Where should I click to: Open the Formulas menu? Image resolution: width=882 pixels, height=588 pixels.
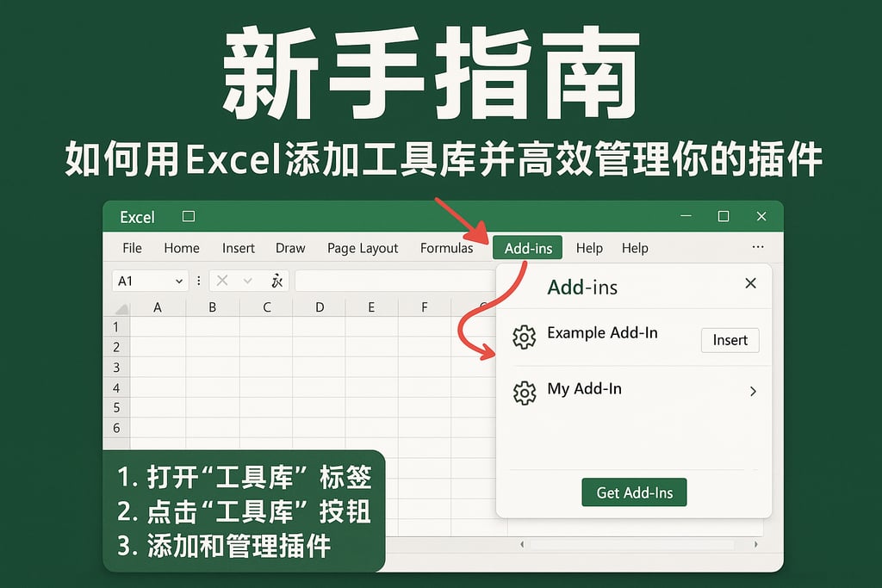pos(446,247)
